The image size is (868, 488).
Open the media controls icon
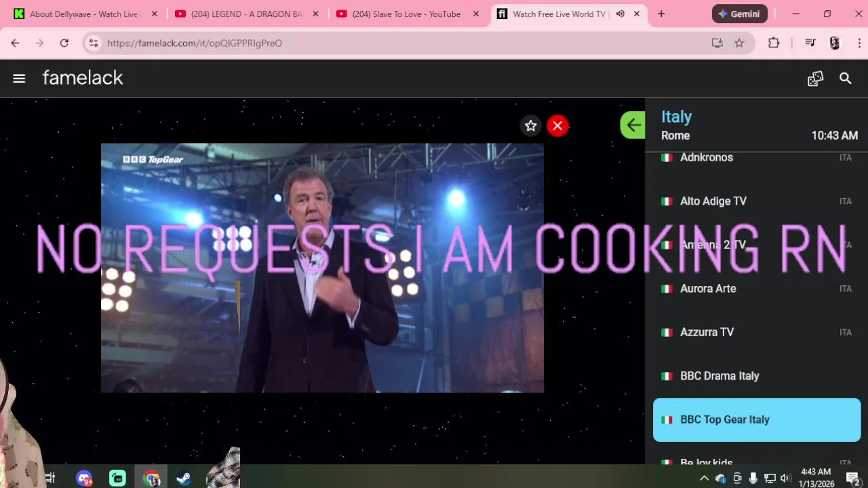tap(810, 43)
